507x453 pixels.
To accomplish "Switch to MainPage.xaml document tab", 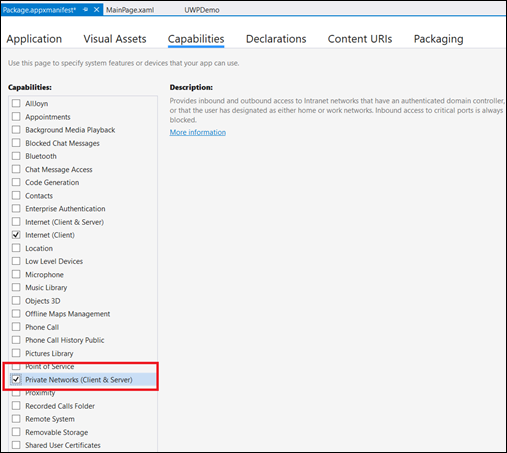I will click(x=130, y=10).
